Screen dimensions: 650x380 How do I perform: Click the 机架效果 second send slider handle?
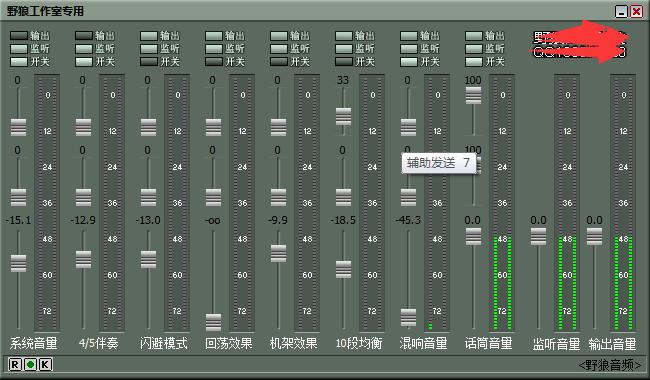pos(278,198)
